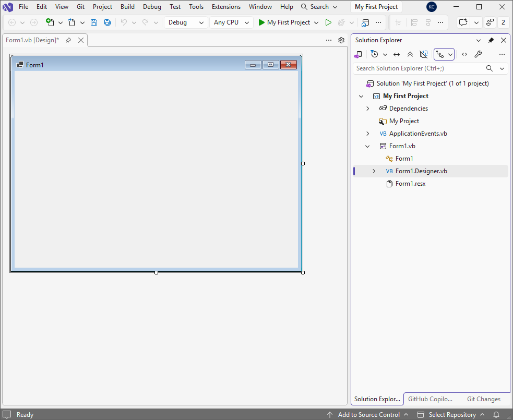Open the startup project dropdown arrow
The width and height of the screenshot is (513, 420).
(316, 22)
